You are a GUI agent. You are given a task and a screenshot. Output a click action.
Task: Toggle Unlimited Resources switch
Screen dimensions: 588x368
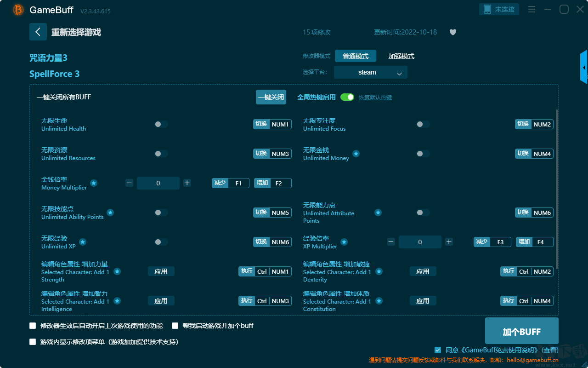tap(161, 154)
